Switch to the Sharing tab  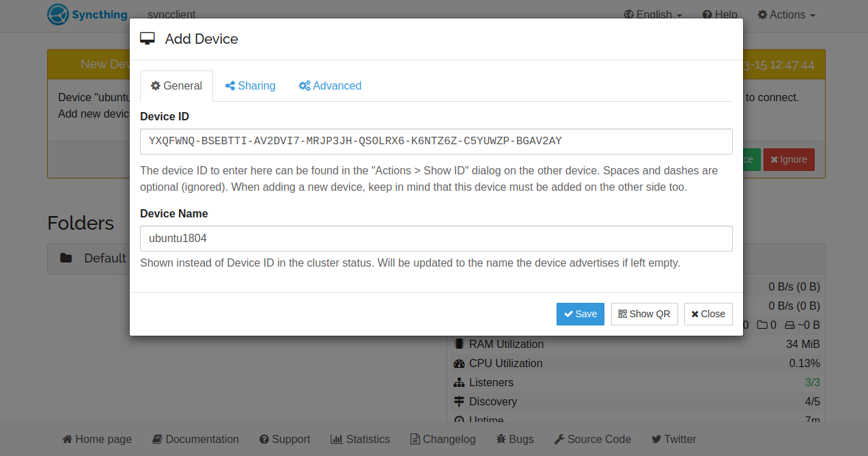250,86
